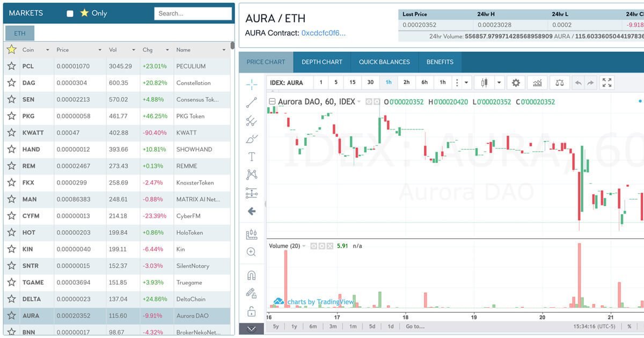The width and height of the screenshot is (644, 338).
Task: Switch to the PRICE CHART tab
Action: pos(266,62)
